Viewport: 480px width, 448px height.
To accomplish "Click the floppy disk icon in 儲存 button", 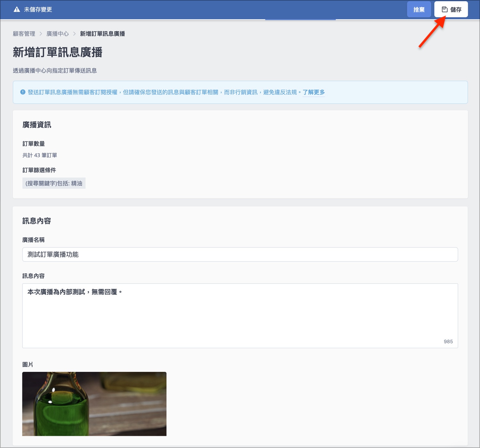I will (x=444, y=9).
